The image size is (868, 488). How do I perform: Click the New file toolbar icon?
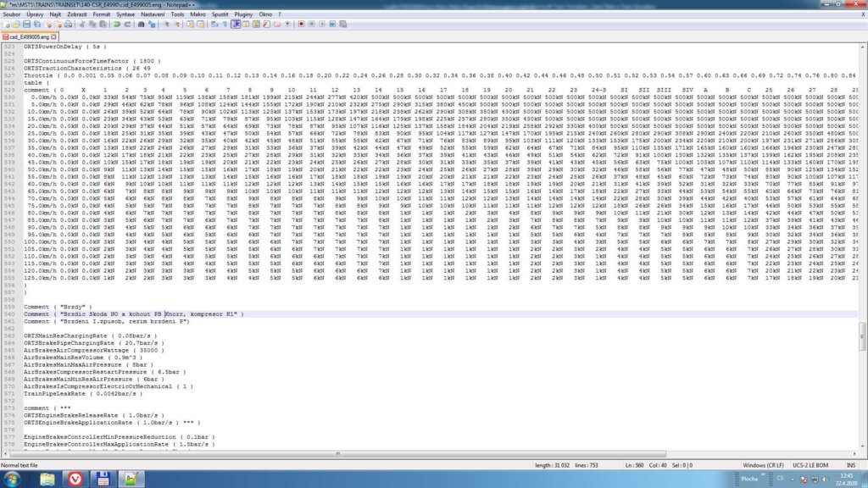point(7,25)
